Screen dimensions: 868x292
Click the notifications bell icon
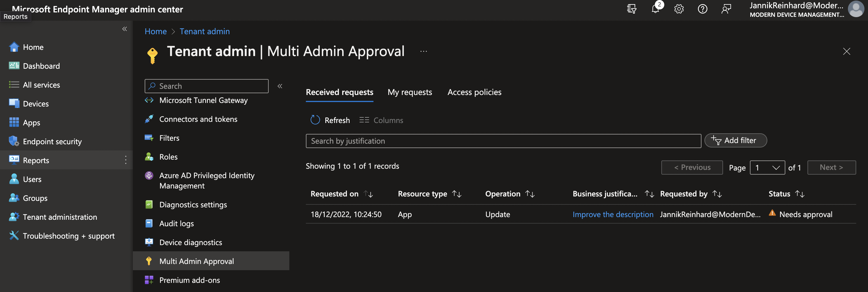(x=655, y=9)
